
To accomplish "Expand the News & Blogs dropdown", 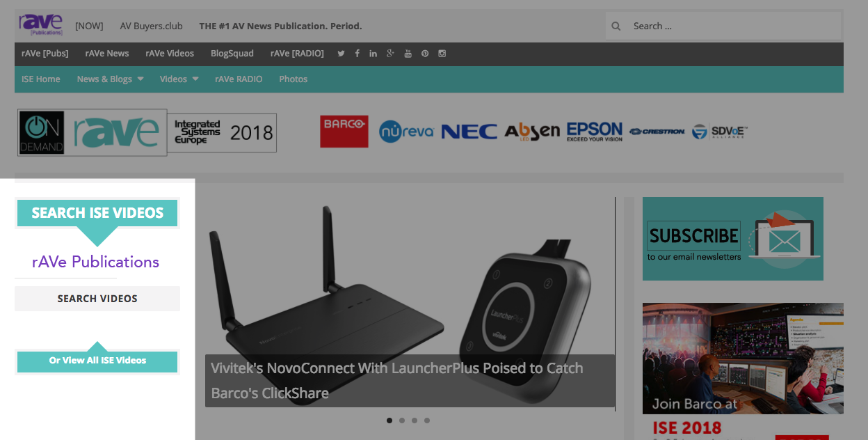I will tap(110, 79).
